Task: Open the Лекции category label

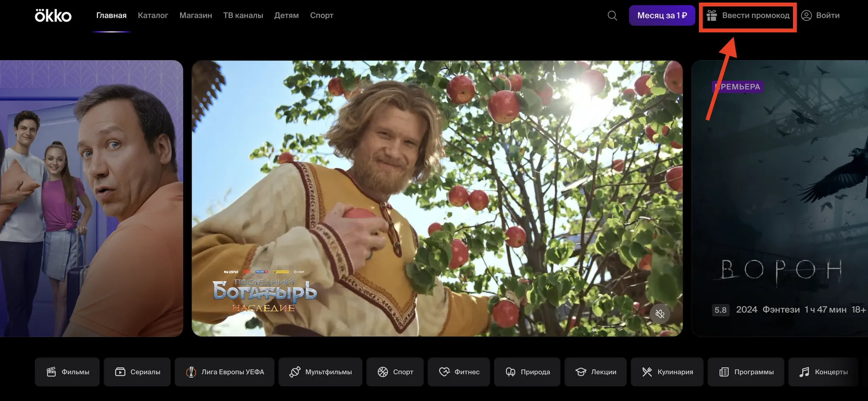Action: tap(604, 372)
